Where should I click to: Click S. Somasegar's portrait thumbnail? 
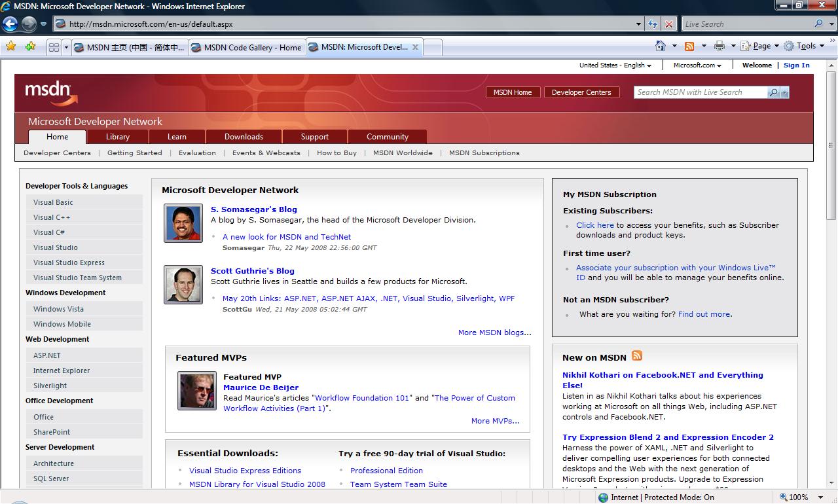point(183,223)
